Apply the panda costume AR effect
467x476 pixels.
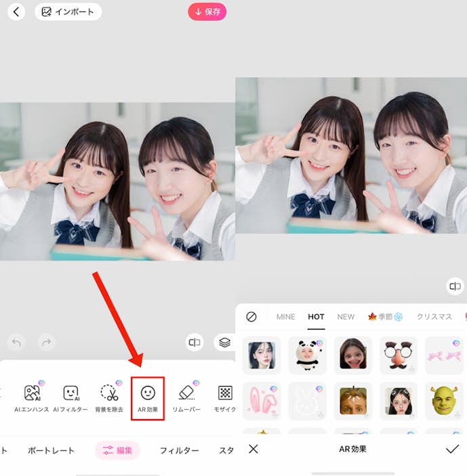tap(307, 355)
